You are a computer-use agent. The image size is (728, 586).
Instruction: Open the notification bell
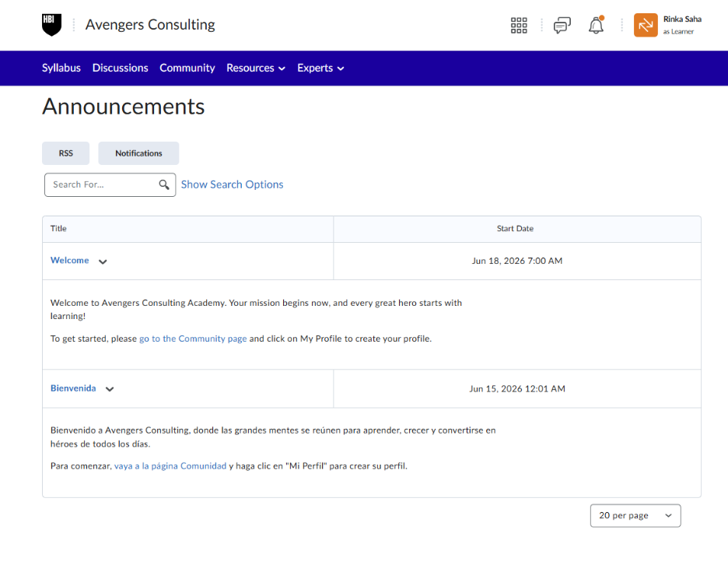click(596, 25)
